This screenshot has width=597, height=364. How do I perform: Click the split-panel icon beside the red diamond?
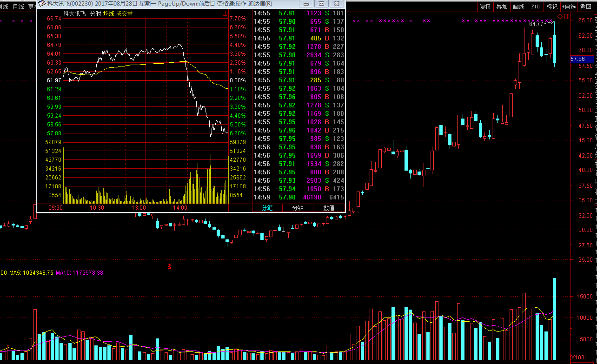click(566, 17)
